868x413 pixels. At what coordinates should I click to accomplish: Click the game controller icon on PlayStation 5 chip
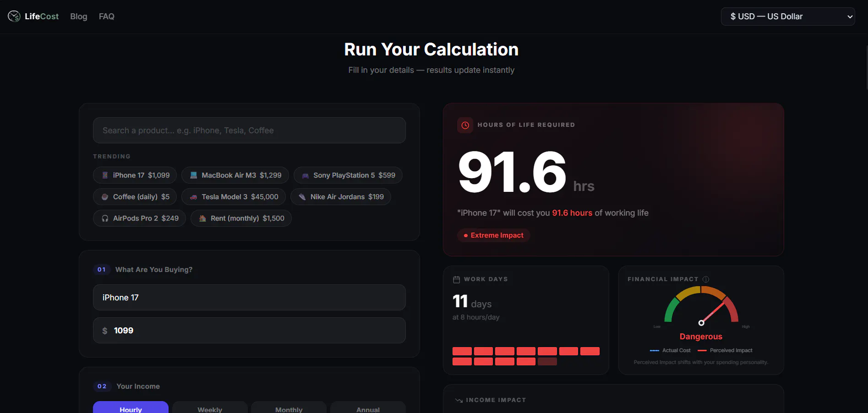coord(305,175)
